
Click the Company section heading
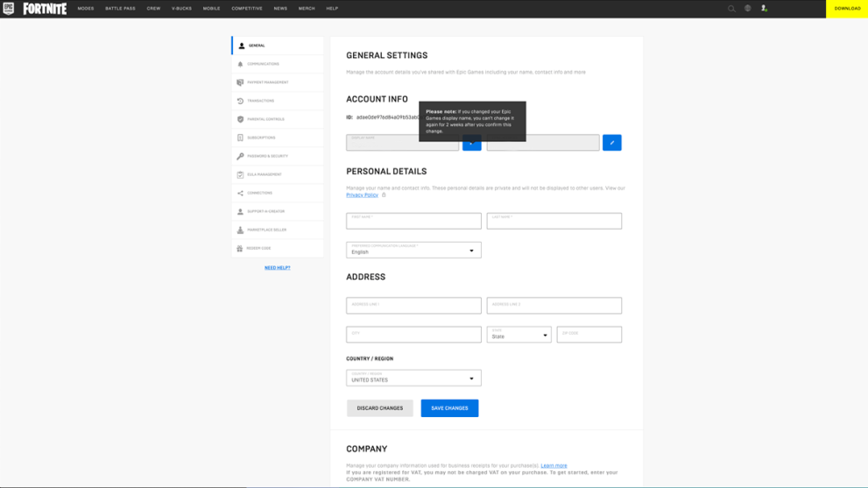pyautogui.click(x=366, y=449)
